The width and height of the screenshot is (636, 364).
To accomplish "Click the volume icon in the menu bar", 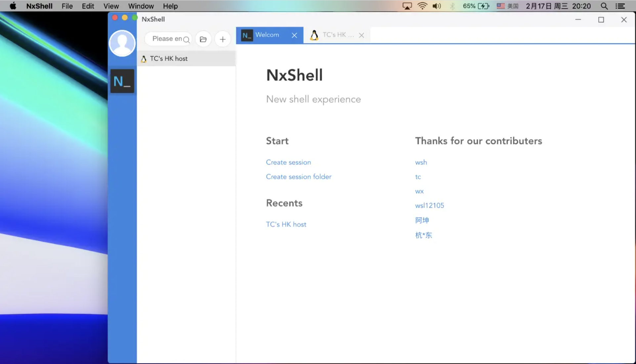I will click(x=437, y=6).
